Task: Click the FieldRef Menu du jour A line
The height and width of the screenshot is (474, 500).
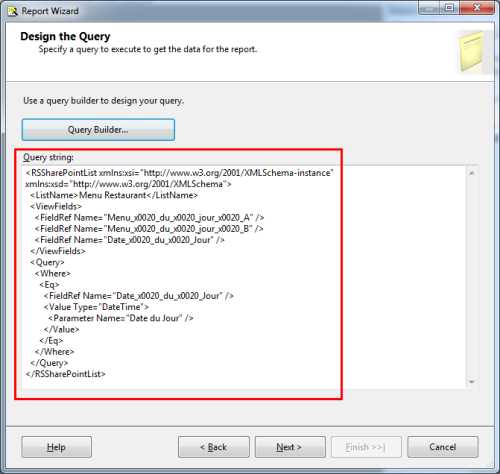Action: point(149,218)
